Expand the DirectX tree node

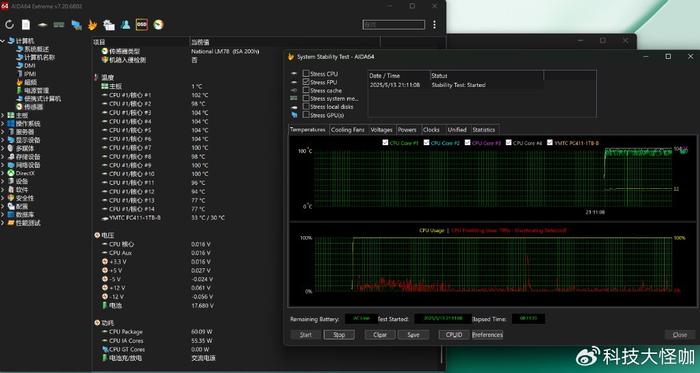click(x=3, y=173)
